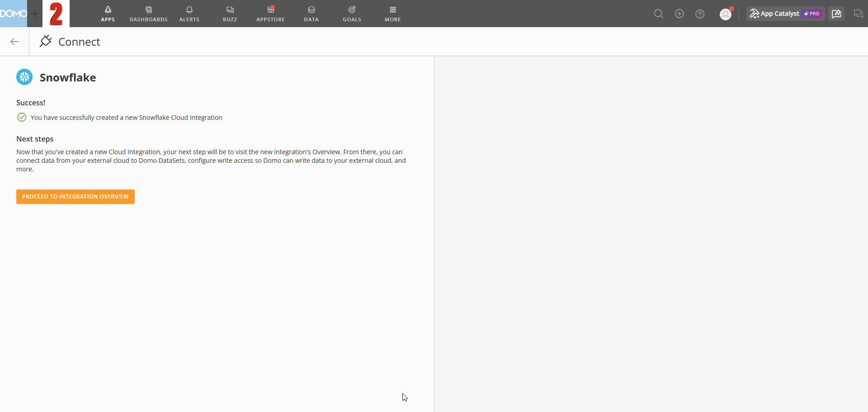Go back with the left arrow

14,42
